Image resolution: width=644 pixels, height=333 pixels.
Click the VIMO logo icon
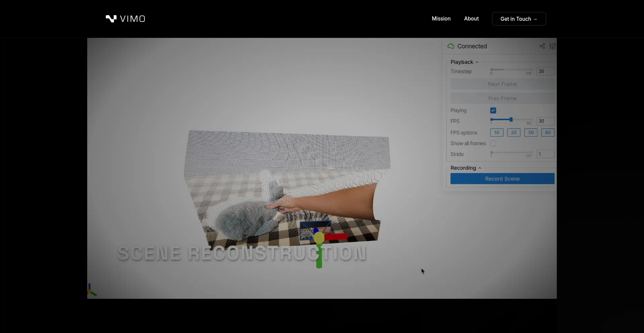(111, 19)
